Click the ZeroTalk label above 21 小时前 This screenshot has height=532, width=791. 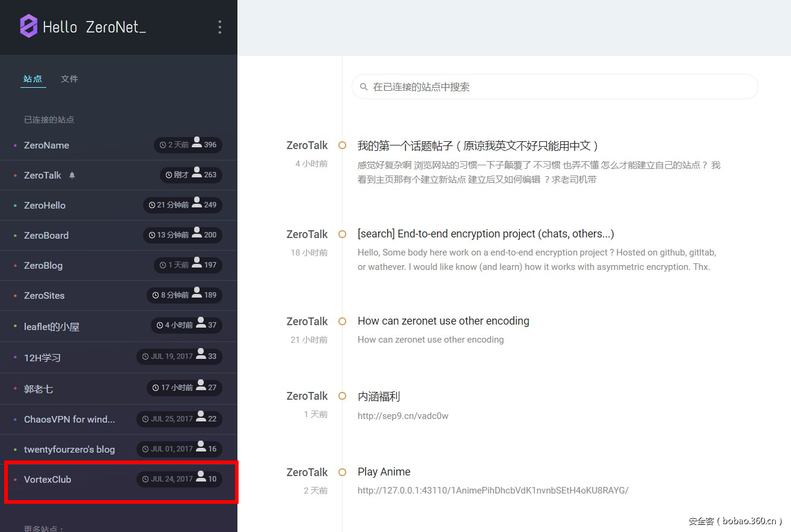click(x=307, y=321)
